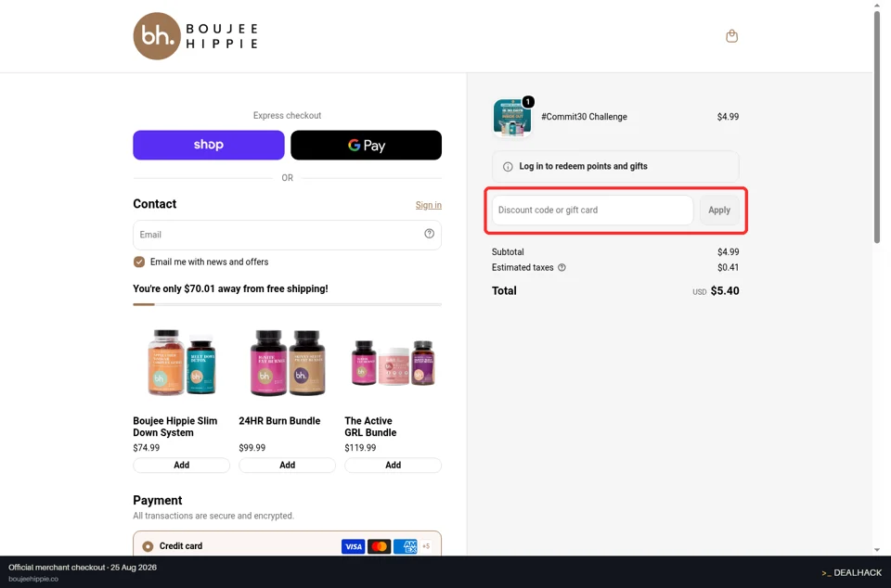The image size is (891, 588).
Task: Click the Sign in link
Action: [429, 205]
